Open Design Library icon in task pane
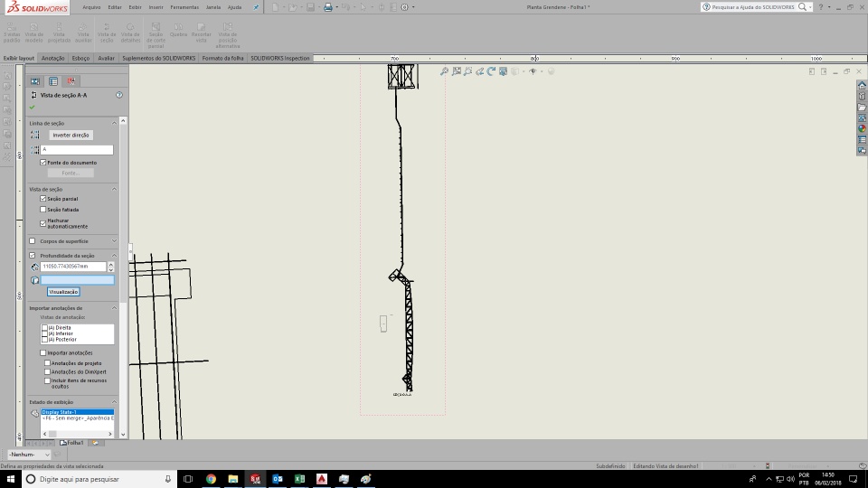This screenshot has width=868, height=488. pos(862,97)
